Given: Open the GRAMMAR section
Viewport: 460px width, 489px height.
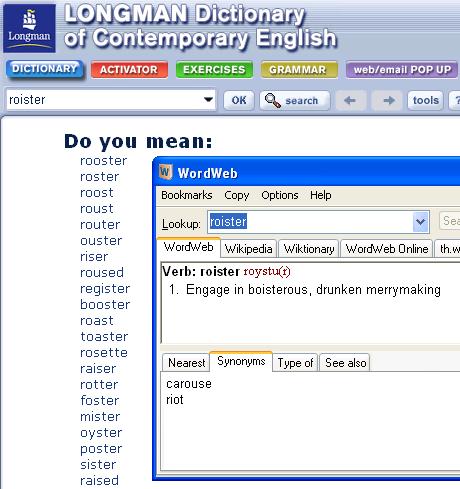Looking at the screenshot, I should (x=299, y=70).
